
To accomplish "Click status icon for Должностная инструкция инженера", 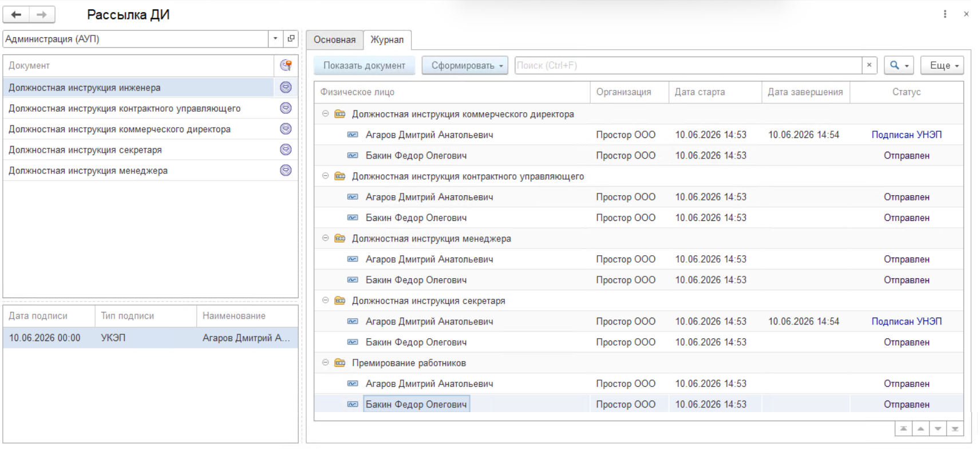I will [x=286, y=88].
